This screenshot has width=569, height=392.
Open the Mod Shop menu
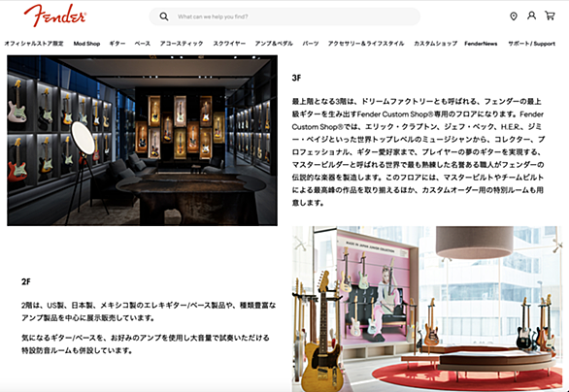click(86, 44)
